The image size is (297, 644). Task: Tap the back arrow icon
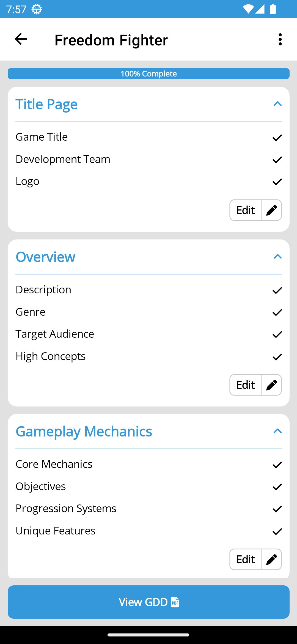pyautogui.click(x=21, y=39)
